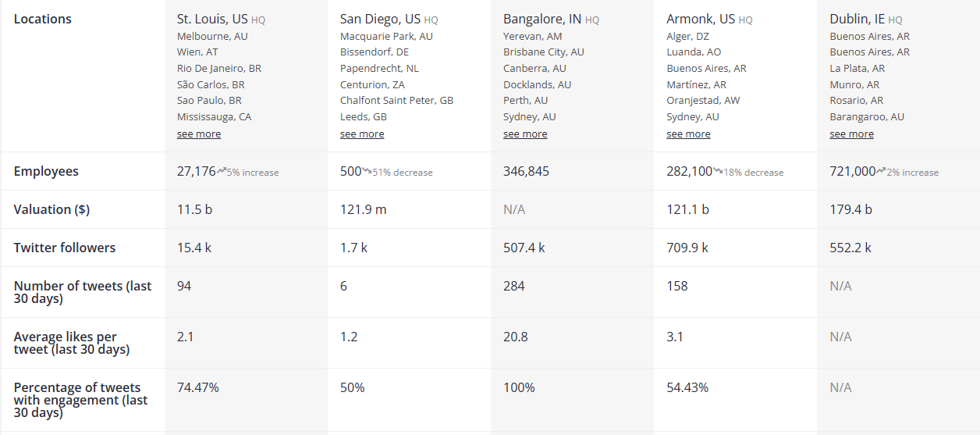
Task: Select the Papendrecht, NL location
Action: click(x=379, y=68)
